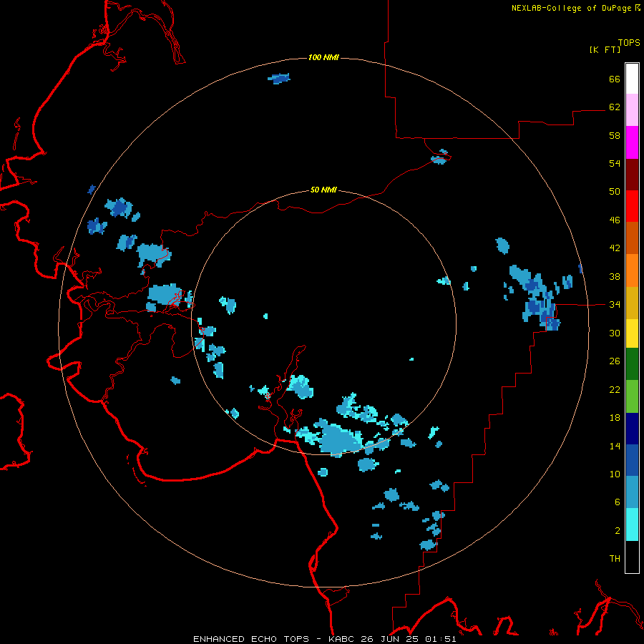Click the "TH" legend threshold label
The width and height of the screenshot is (644, 644).
coord(615,559)
